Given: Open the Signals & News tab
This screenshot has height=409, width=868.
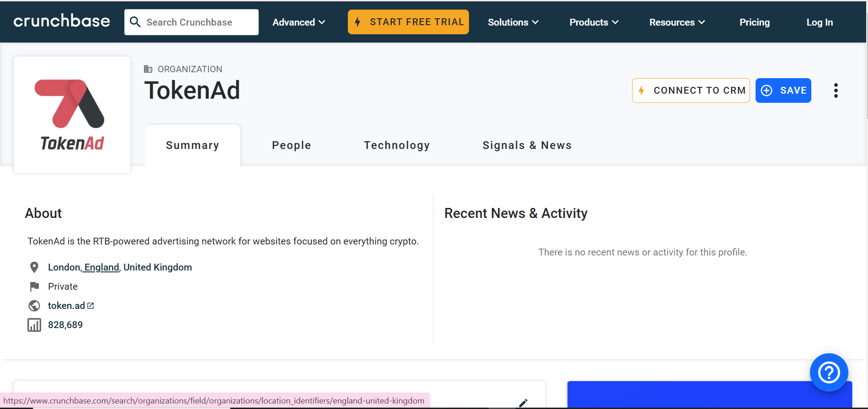Looking at the screenshot, I should [x=527, y=145].
